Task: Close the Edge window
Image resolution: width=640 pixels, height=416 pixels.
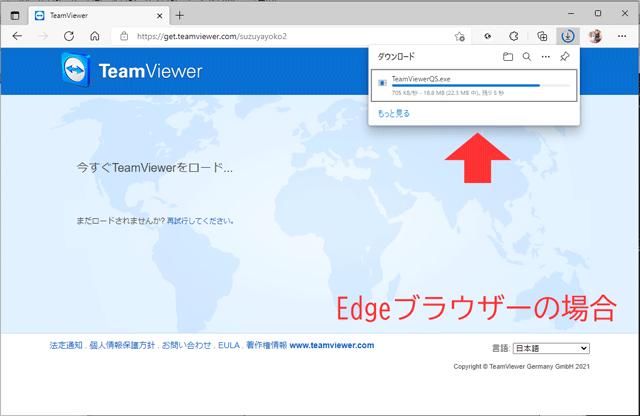Action: (625, 13)
